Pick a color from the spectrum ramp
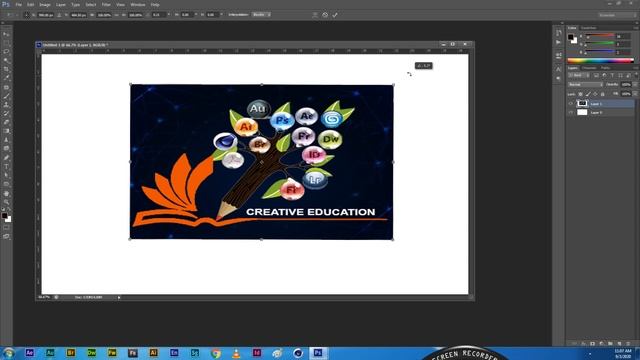640x360 pixels. click(600, 60)
